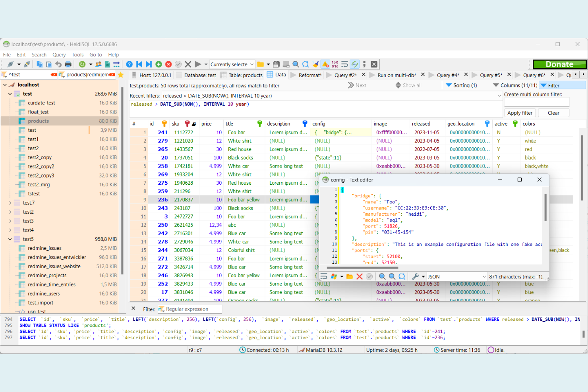Click the blue Help question mark icon
Screen dimensions: 588x392
click(x=130, y=64)
